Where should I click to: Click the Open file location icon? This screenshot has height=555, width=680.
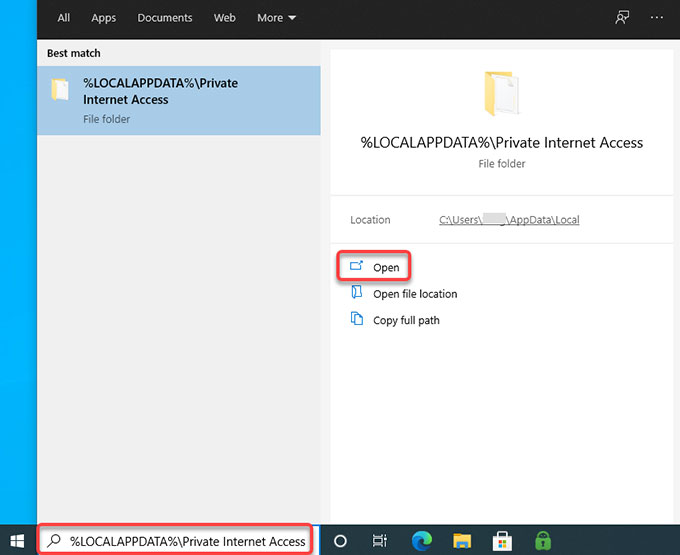point(356,292)
